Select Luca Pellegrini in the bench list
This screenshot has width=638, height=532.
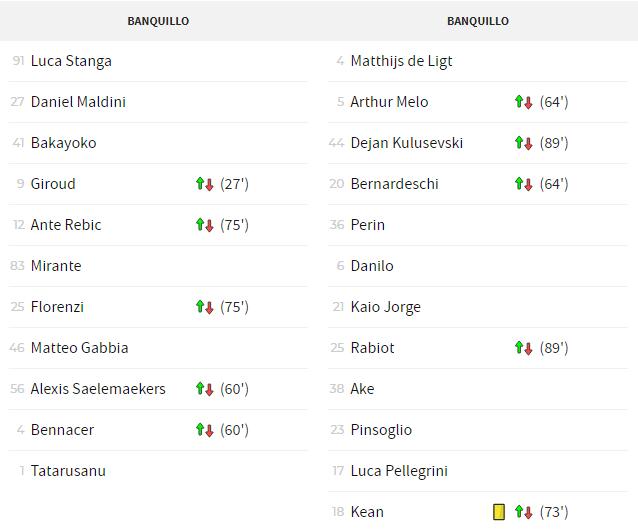click(x=399, y=471)
